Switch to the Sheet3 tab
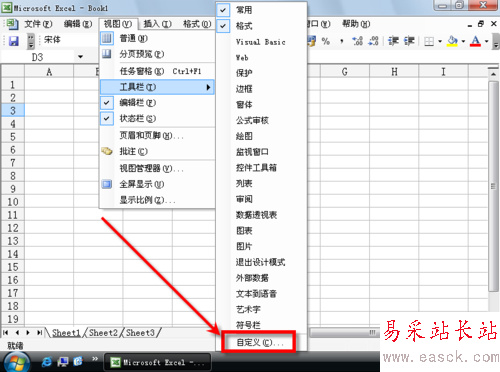 click(x=140, y=333)
